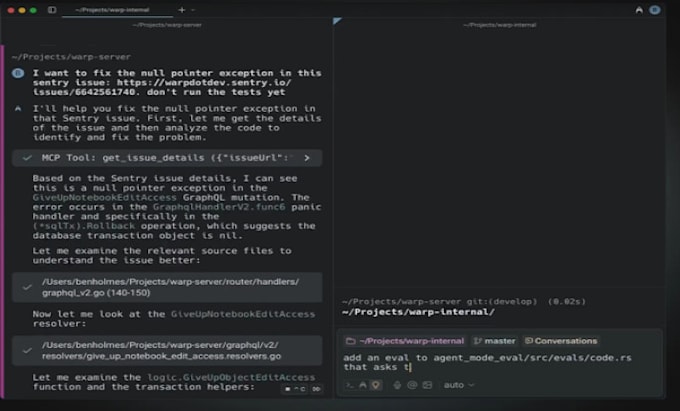Click the checkmark on the MCP Tool row
The width and height of the screenshot is (680, 411).
[27, 158]
